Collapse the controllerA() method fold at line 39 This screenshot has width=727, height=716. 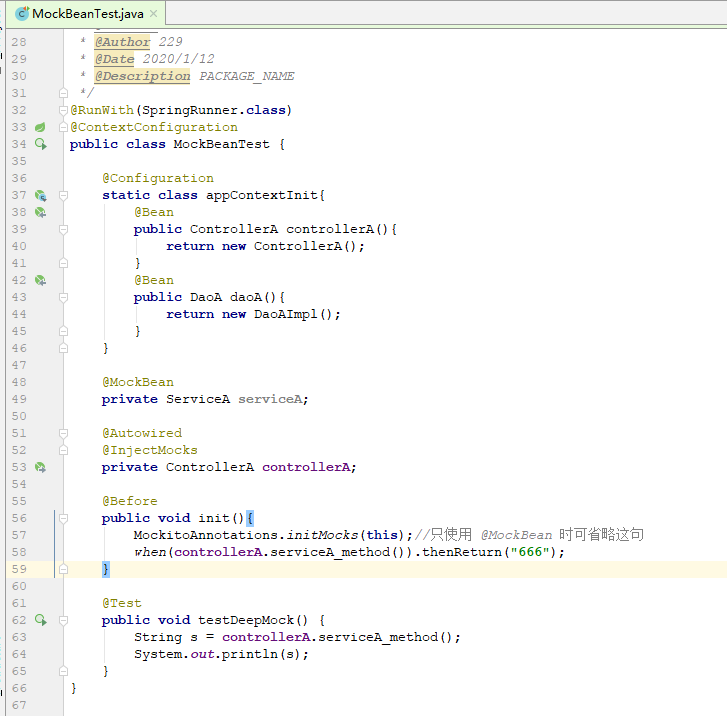coord(64,229)
